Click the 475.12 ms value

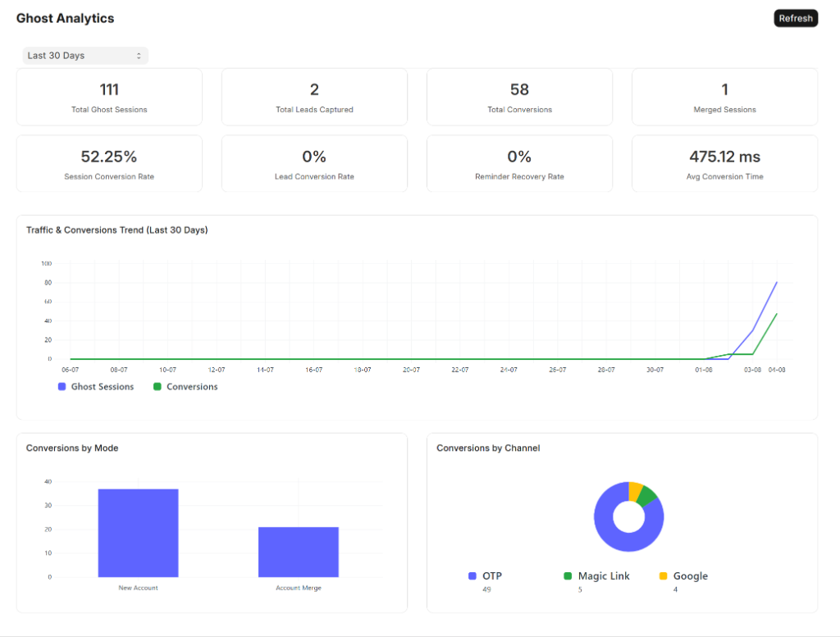click(725, 157)
